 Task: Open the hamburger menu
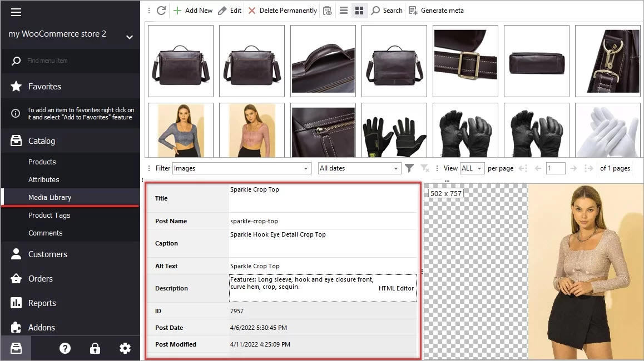(16, 12)
